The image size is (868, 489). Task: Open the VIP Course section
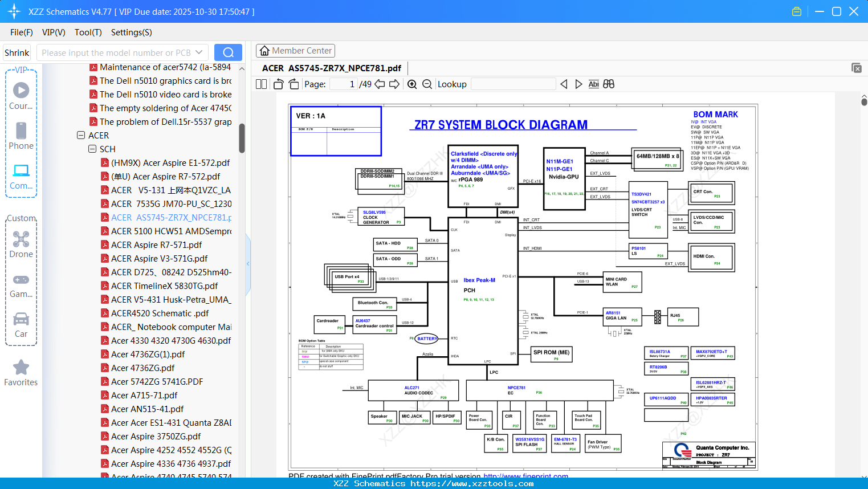pos(21,96)
